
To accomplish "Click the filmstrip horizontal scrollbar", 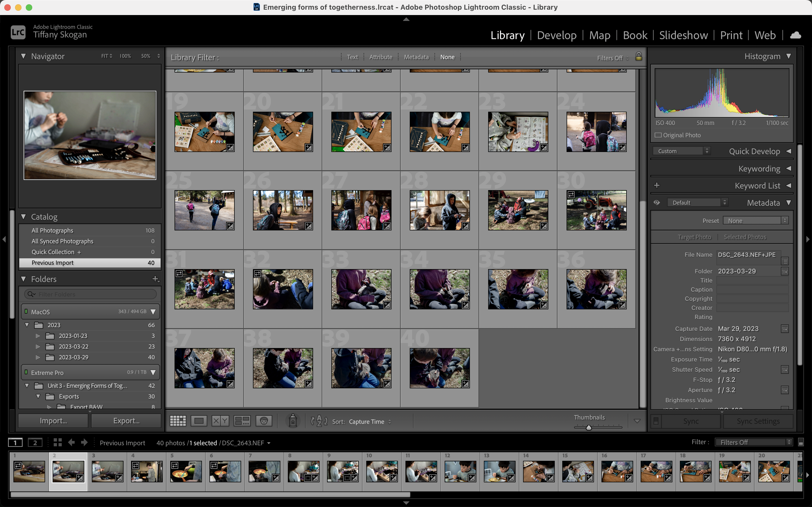I will coord(210,494).
